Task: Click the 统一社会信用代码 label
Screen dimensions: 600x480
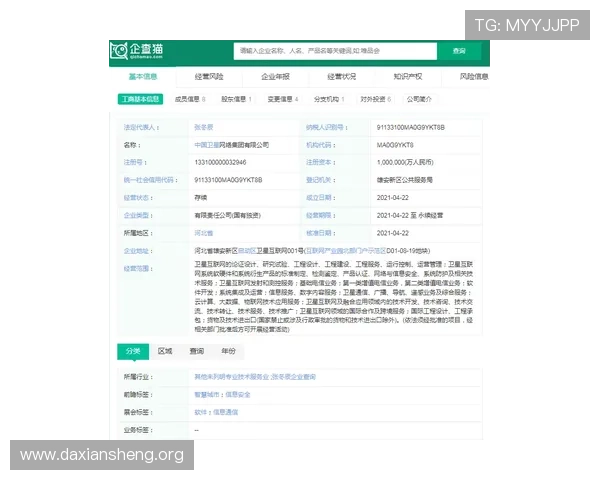Action: [150, 180]
